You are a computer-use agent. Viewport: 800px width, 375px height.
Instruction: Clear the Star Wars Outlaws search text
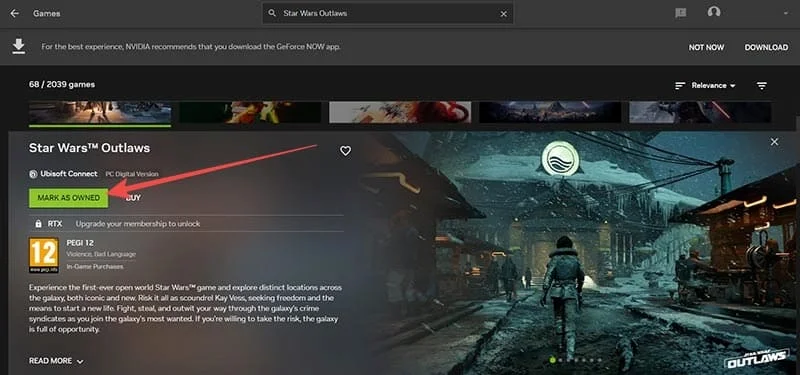pyautogui.click(x=504, y=14)
